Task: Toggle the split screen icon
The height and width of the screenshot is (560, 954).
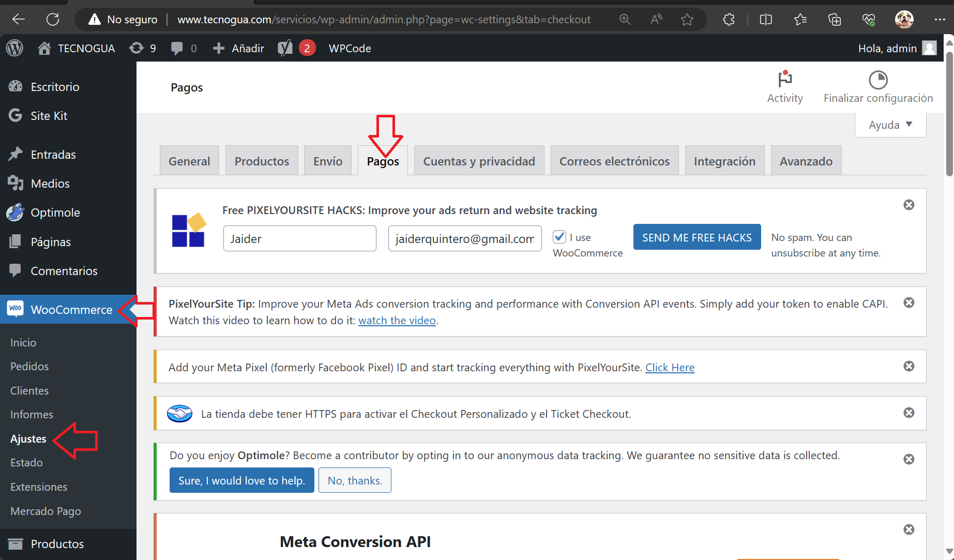Action: click(x=766, y=20)
